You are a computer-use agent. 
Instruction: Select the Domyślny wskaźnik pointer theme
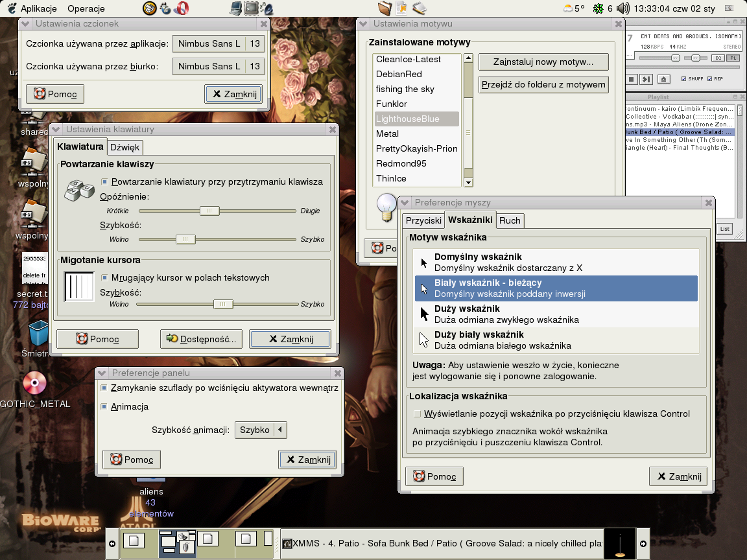point(556,262)
